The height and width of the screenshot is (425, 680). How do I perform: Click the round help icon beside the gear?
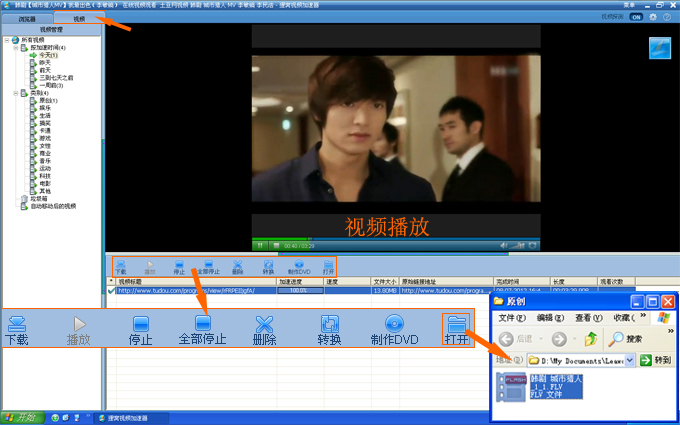667,17
